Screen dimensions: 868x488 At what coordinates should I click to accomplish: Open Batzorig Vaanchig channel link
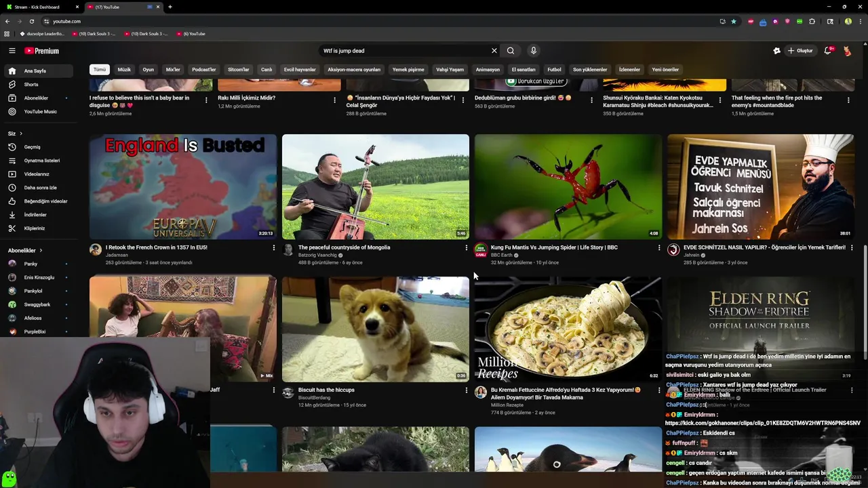pyautogui.click(x=317, y=256)
